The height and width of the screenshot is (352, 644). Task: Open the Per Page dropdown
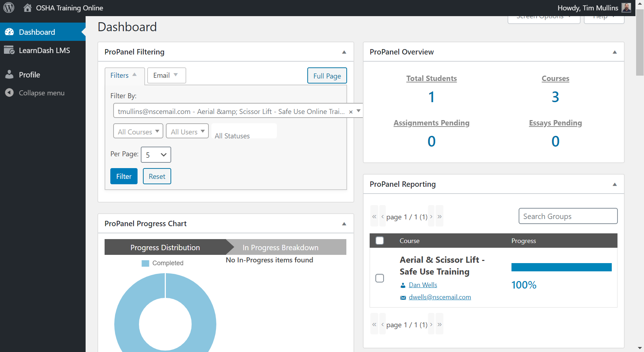click(156, 155)
